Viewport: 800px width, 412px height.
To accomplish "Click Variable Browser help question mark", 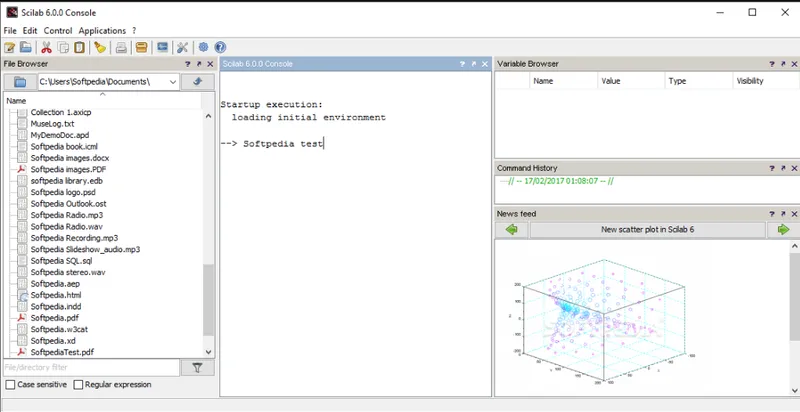I will tap(772, 64).
